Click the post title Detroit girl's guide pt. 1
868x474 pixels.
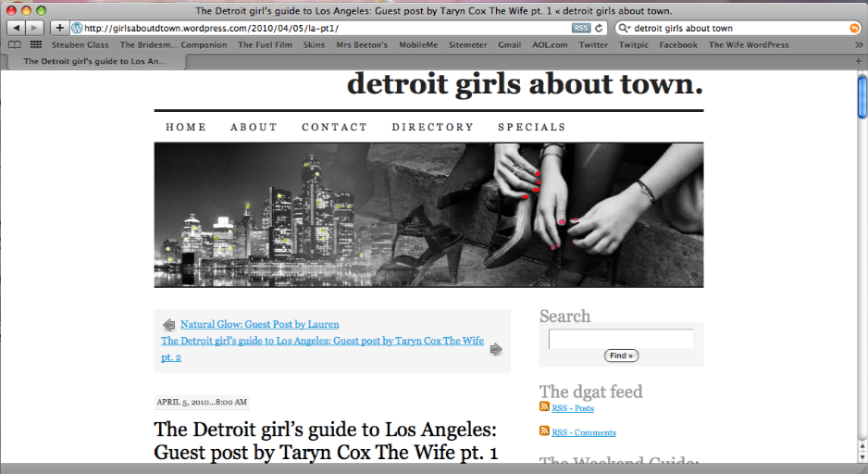(x=326, y=441)
